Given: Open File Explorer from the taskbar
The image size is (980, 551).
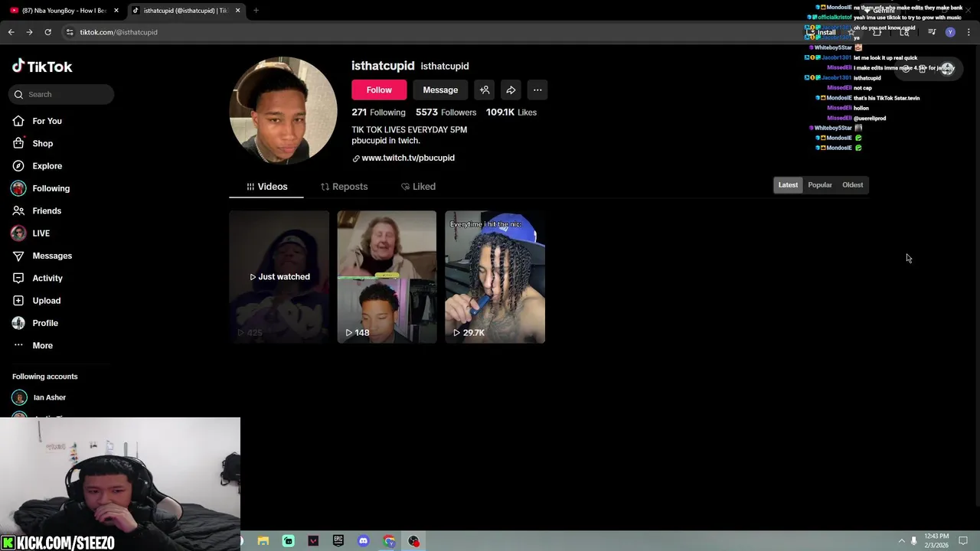Looking at the screenshot, I should [263, 541].
